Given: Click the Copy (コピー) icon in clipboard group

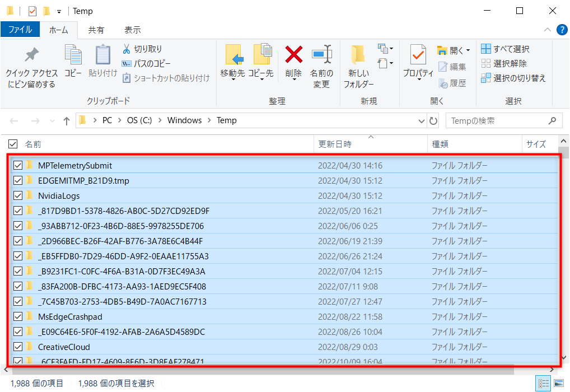Looking at the screenshot, I should pyautogui.click(x=73, y=55).
